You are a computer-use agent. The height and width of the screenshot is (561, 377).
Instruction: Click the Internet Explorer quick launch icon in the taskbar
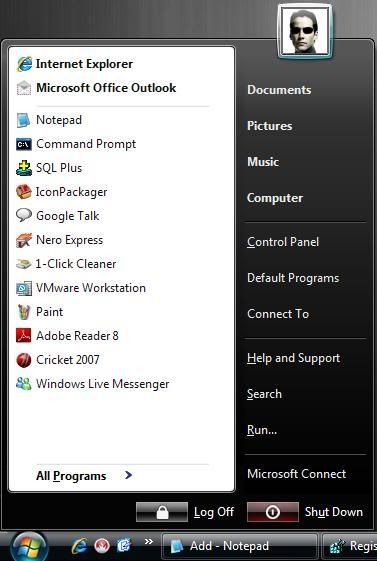79,546
